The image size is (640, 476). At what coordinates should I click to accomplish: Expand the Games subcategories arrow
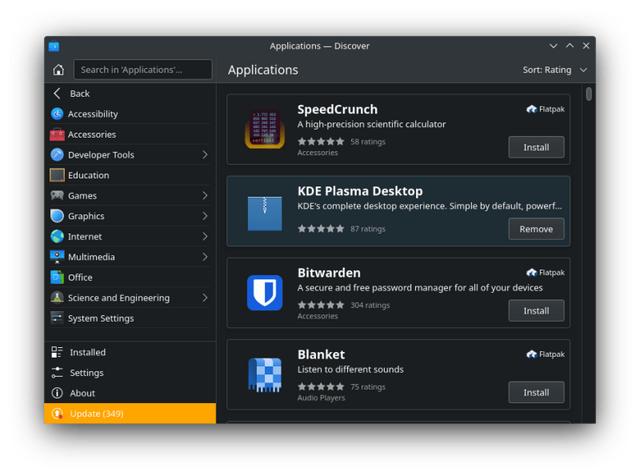click(205, 196)
